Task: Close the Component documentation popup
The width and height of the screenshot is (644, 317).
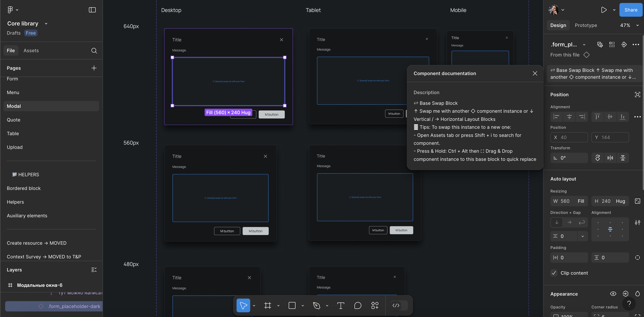Action: tap(535, 73)
